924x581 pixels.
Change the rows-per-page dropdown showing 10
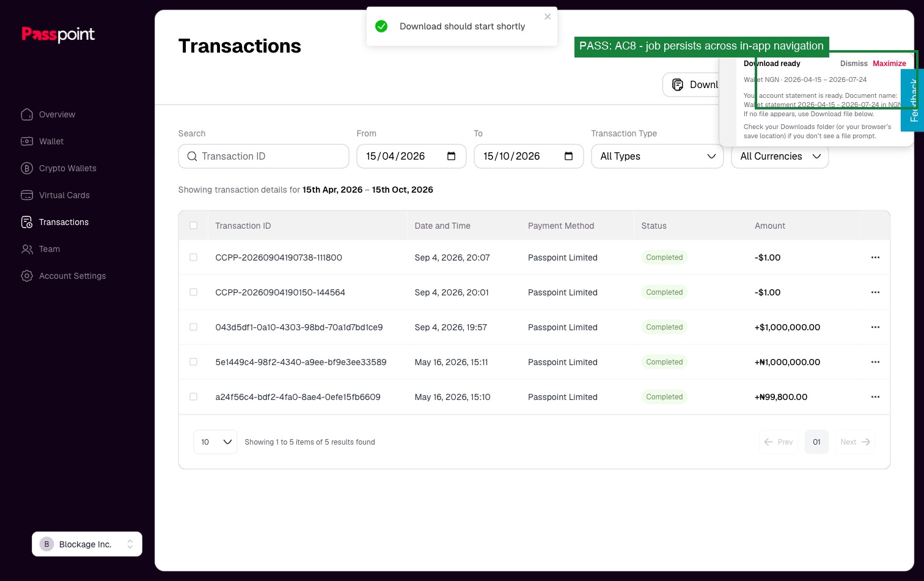pos(215,442)
